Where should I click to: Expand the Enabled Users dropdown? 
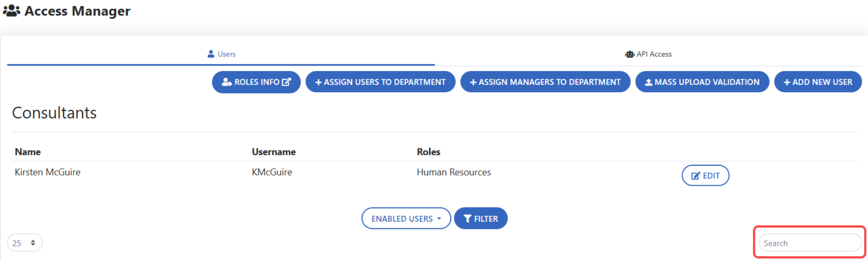406,219
